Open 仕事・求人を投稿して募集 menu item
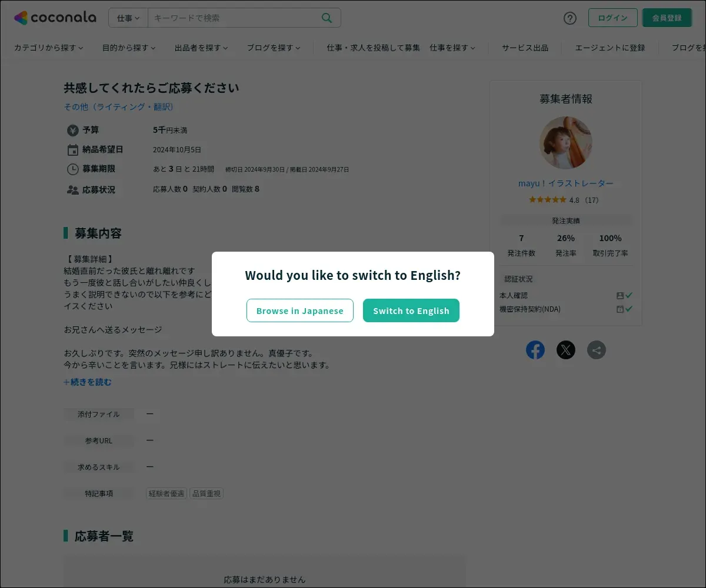Image resolution: width=706 pixels, height=588 pixels. pyautogui.click(x=374, y=48)
